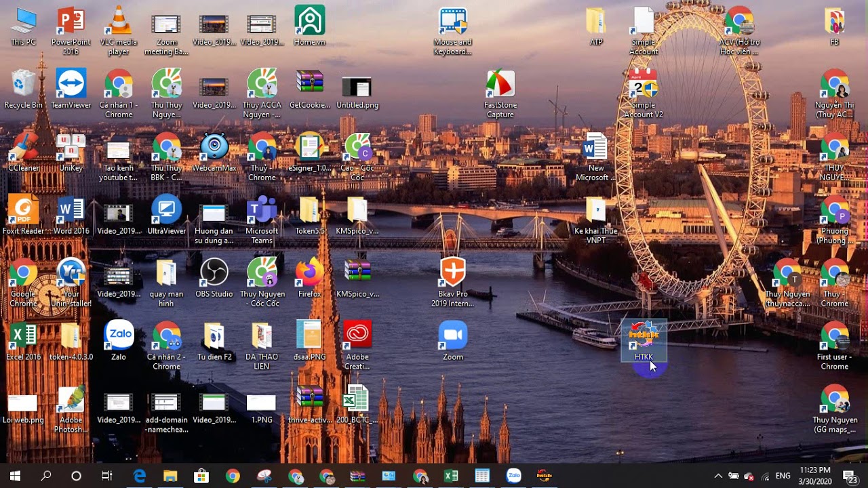Select the This PC icon

(23, 26)
